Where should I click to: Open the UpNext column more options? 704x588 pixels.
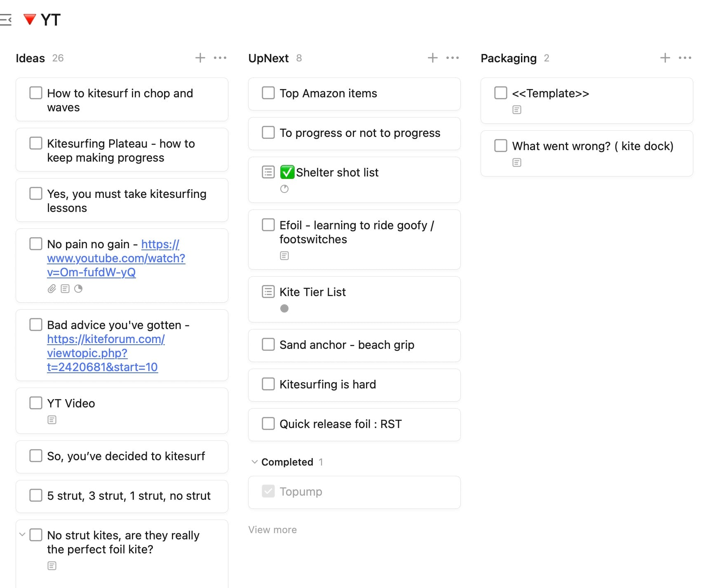pos(453,58)
